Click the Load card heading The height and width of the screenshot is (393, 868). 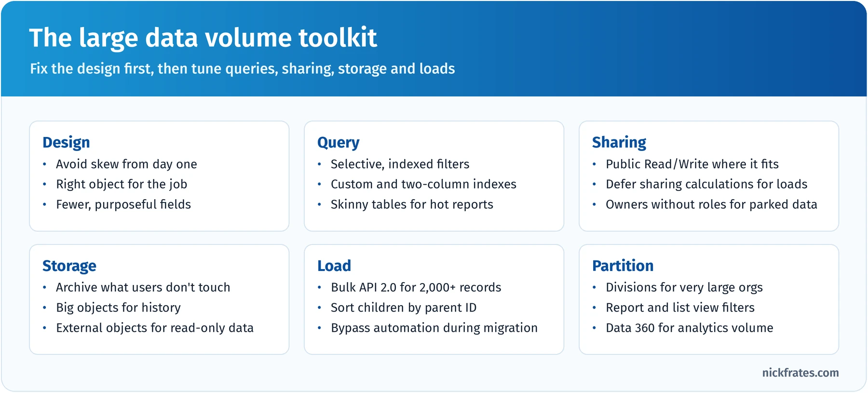tap(334, 266)
